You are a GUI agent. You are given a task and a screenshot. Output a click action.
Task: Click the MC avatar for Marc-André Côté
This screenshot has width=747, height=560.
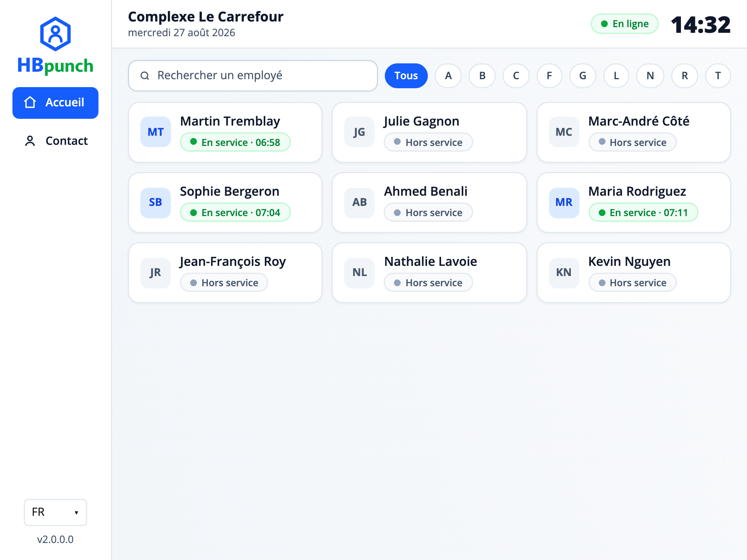pos(564,132)
